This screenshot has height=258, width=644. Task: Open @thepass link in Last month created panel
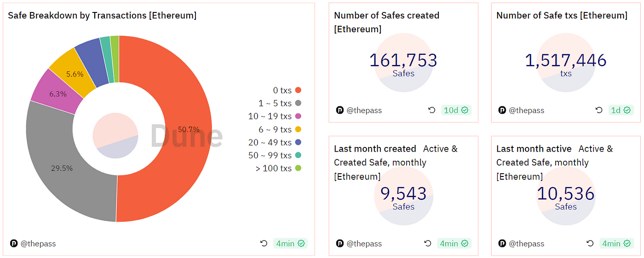click(364, 243)
